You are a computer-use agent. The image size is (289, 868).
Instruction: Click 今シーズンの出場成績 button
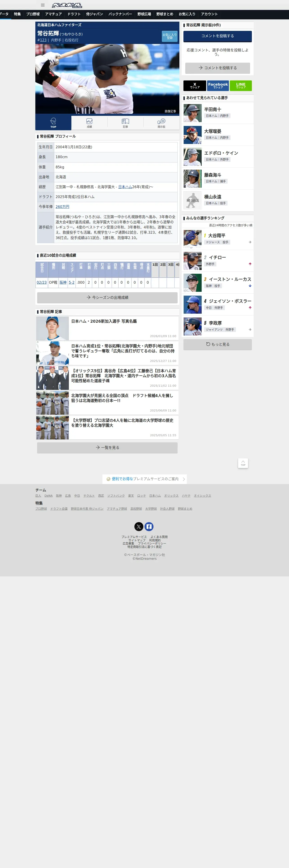[x=107, y=297]
